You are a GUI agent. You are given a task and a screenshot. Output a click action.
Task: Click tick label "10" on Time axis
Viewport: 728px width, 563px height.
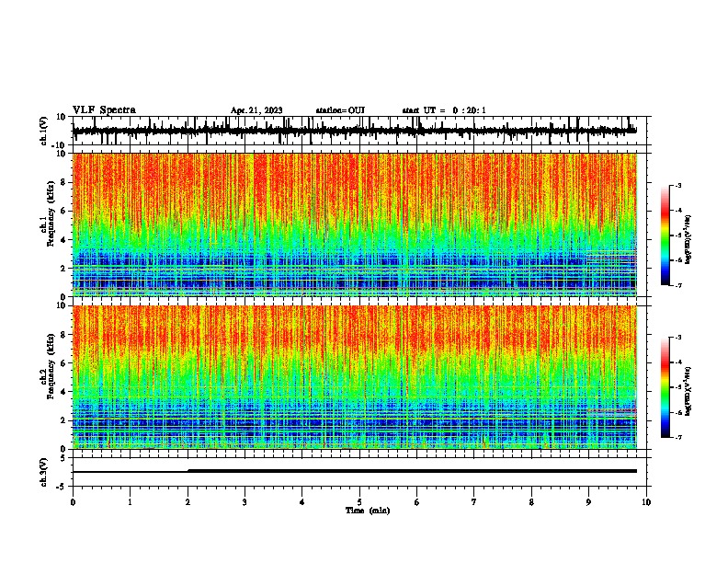646,502
